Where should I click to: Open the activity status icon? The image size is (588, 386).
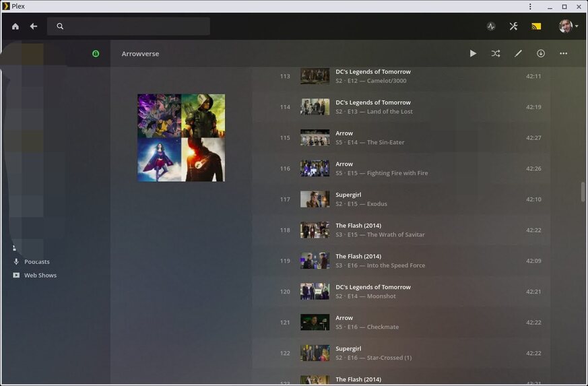(x=491, y=26)
